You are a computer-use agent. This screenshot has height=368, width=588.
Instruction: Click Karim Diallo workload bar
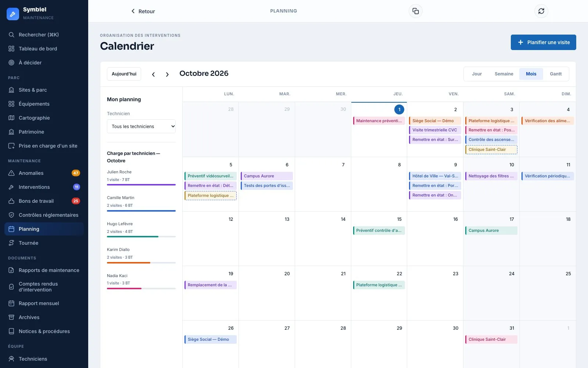(x=141, y=263)
